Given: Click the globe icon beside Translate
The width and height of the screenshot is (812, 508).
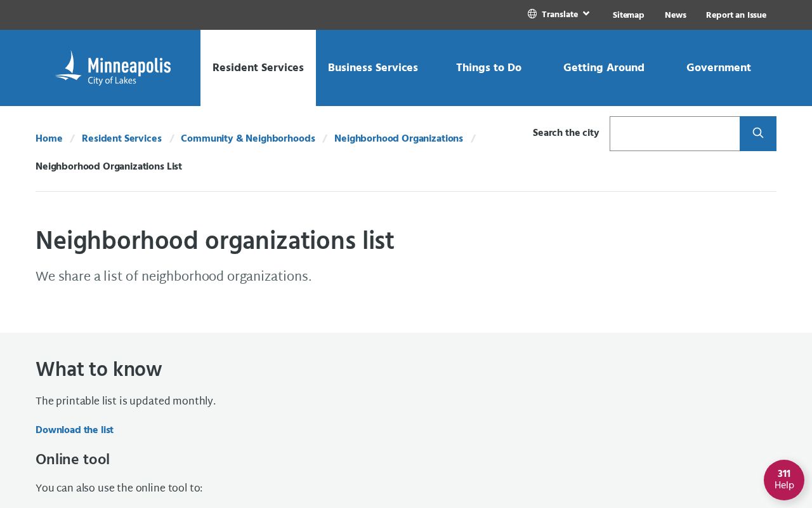Looking at the screenshot, I should click(x=532, y=14).
